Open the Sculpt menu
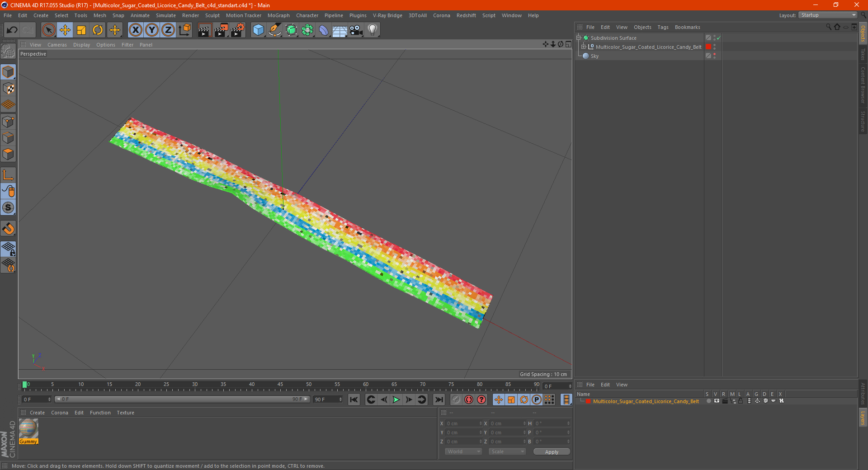868x470 pixels. point(212,15)
